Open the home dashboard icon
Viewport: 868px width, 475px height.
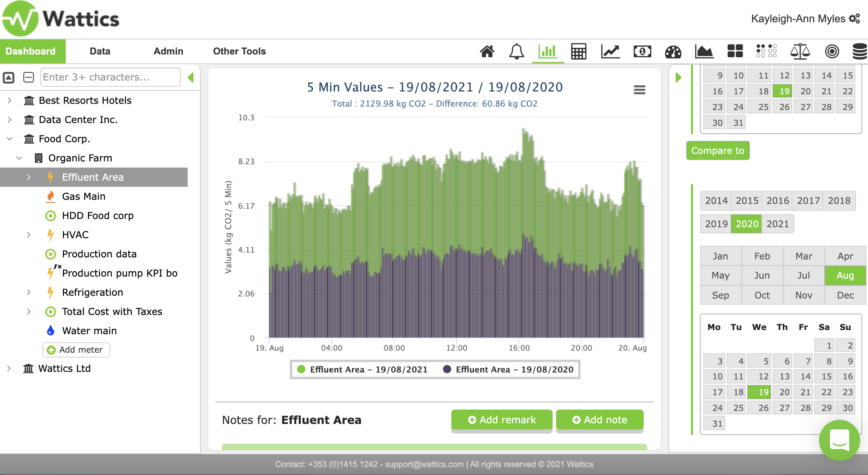(487, 51)
